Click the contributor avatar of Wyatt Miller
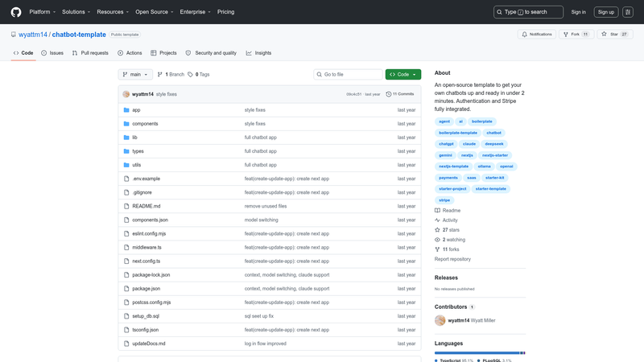The image size is (644, 362). (x=440, y=320)
